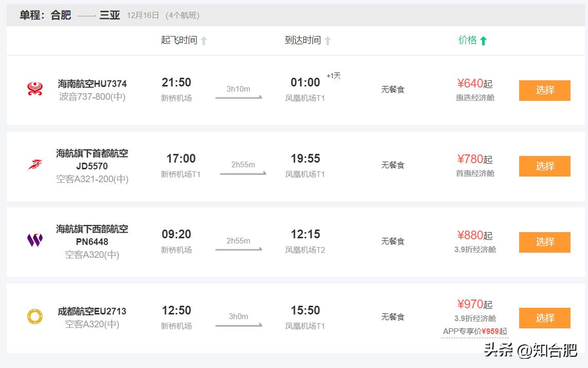Click the 到达时间 column header

point(303,40)
